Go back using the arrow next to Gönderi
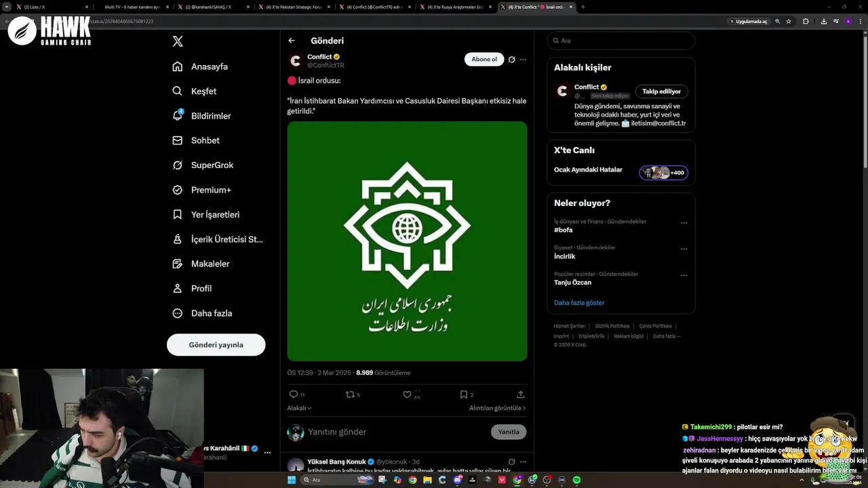The width and height of the screenshot is (868, 488). pos(292,41)
